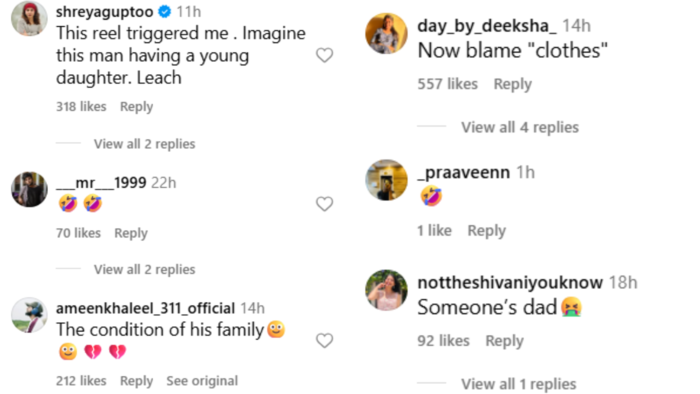View the 557 likes list
The height and width of the screenshot is (394, 700).
coord(447,84)
